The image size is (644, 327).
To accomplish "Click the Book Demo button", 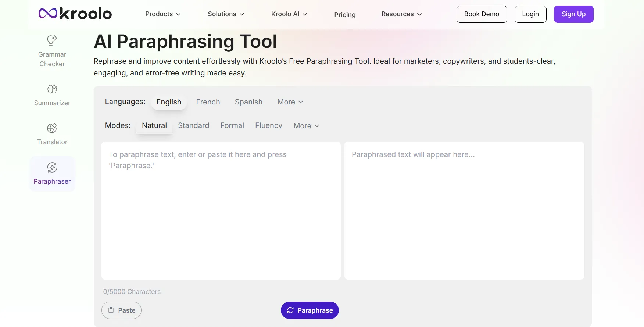I will pyautogui.click(x=482, y=14).
